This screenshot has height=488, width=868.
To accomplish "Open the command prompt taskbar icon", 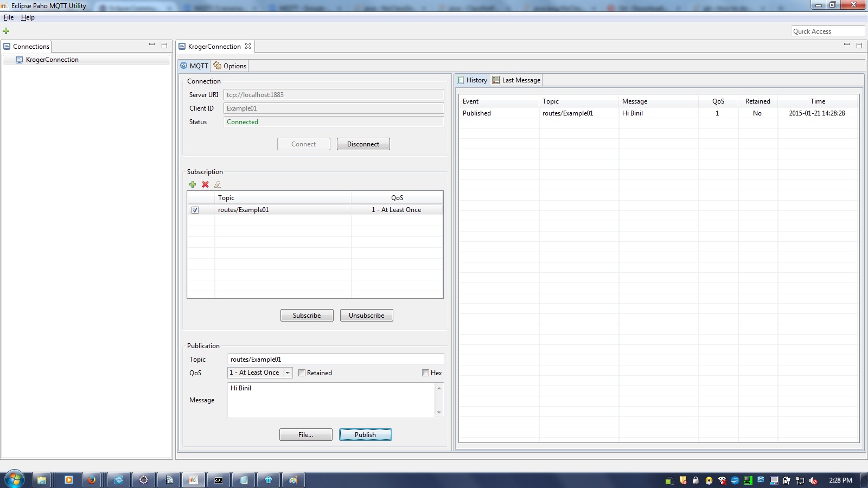I will (219, 480).
